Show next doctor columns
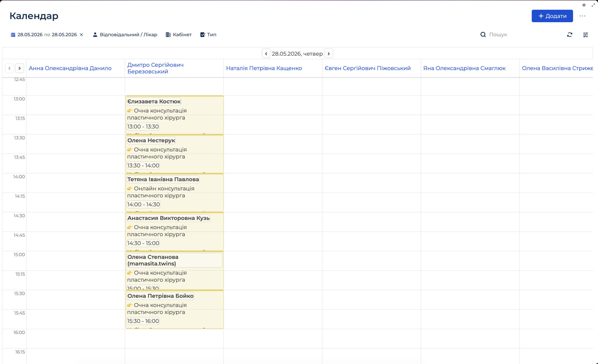 pyautogui.click(x=19, y=68)
